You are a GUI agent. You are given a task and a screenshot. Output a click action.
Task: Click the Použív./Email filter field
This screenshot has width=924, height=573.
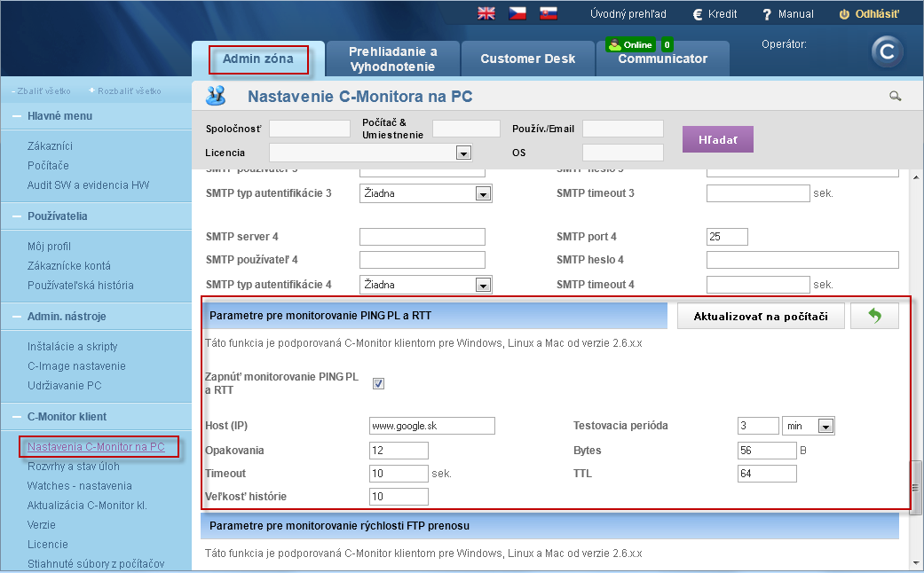[623, 129]
